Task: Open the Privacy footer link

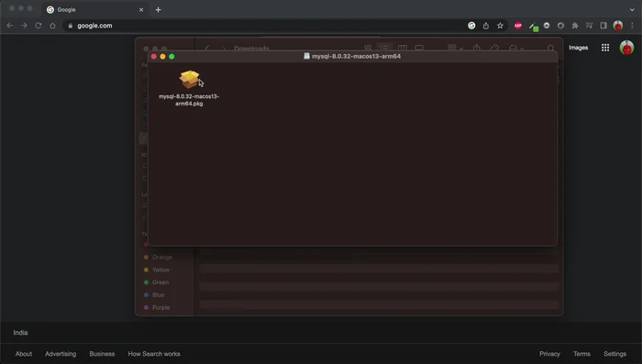Action: pyautogui.click(x=549, y=354)
